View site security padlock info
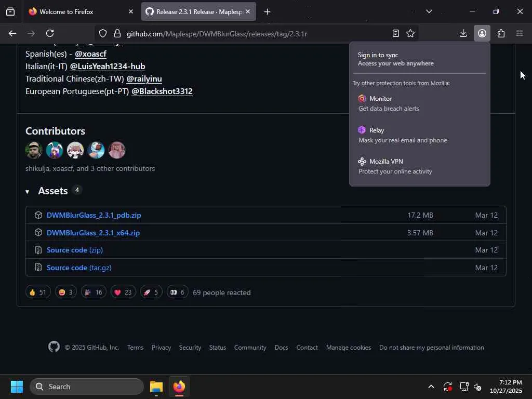This screenshot has height=399, width=532. pos(117,33)
